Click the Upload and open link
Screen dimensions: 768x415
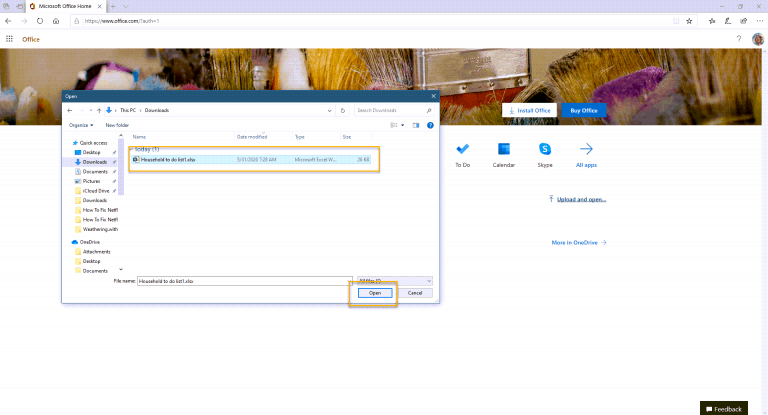[581, 199]
